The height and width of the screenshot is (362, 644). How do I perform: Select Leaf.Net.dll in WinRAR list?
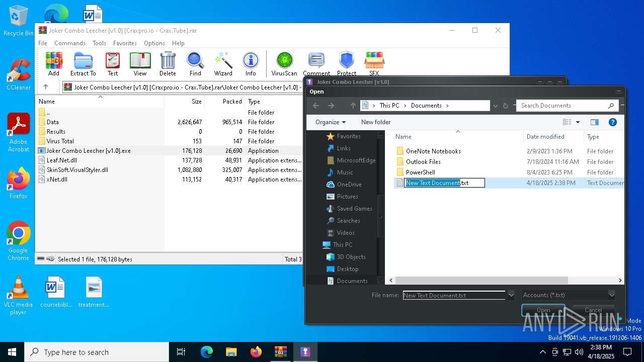click(61, 160)
